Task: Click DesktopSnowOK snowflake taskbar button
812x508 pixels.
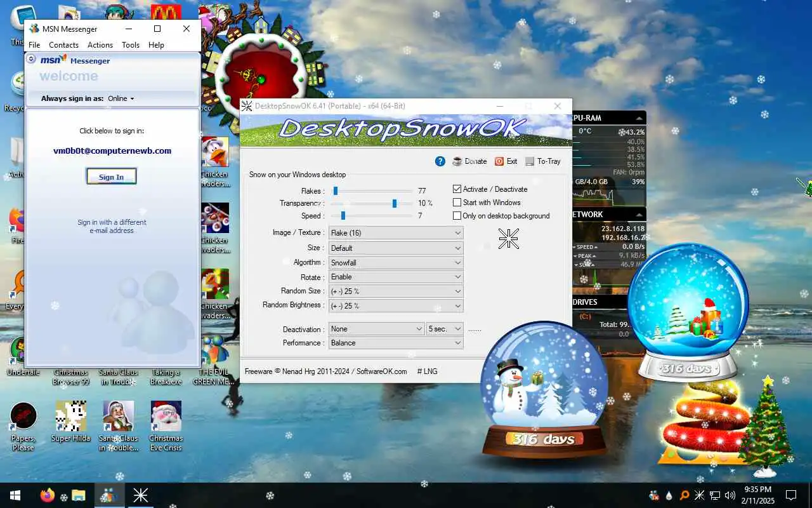Action: (x=140, y=495)
